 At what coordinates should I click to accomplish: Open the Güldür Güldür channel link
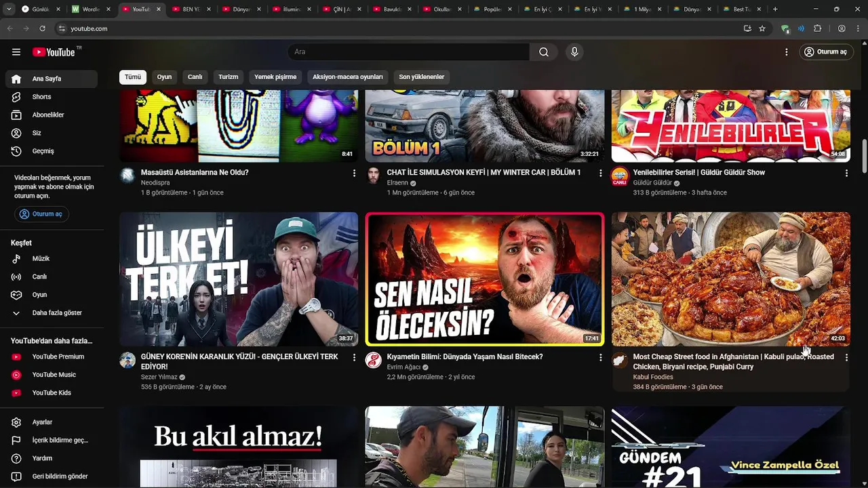[x=652, y=183]
